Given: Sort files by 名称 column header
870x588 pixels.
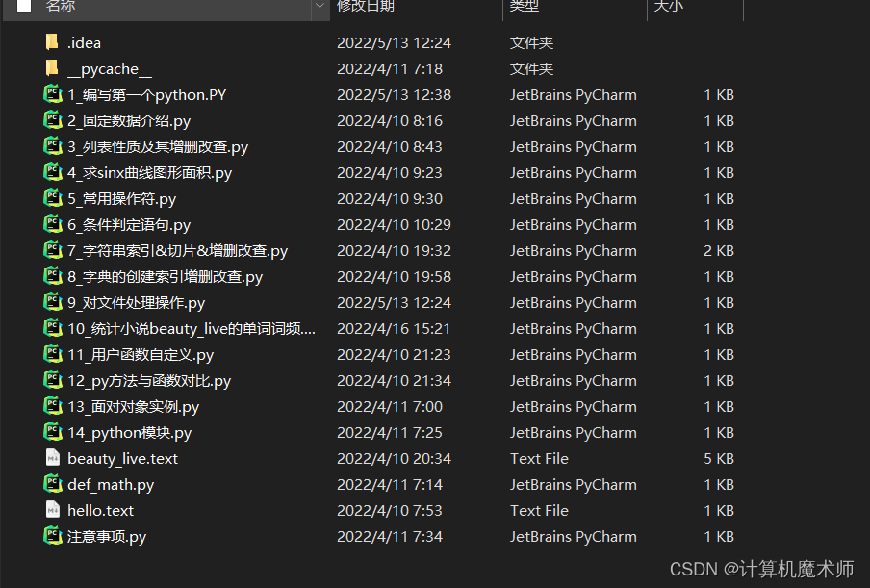Looking at the screenshot, I should click(60, 6).
